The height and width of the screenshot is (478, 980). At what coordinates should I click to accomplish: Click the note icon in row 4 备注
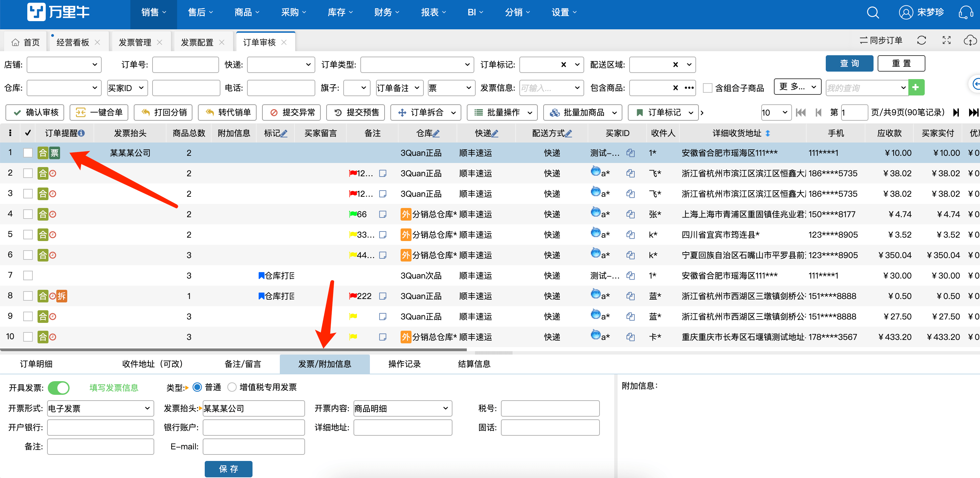[x=383, y=214]
